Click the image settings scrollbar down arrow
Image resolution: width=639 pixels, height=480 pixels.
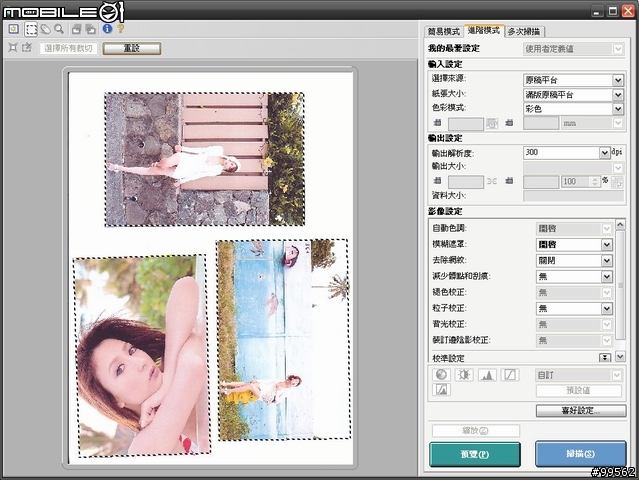pyautogui.click(x=620, y=357)
